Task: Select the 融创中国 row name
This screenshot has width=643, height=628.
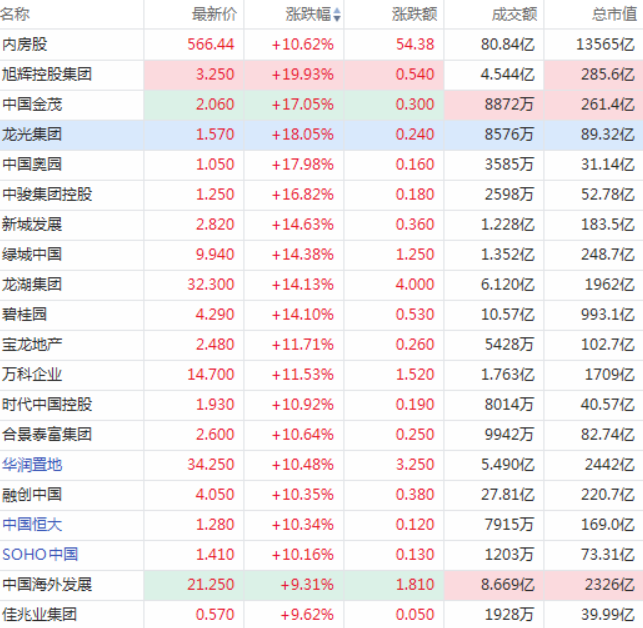Action: click(x=32, y=494)
